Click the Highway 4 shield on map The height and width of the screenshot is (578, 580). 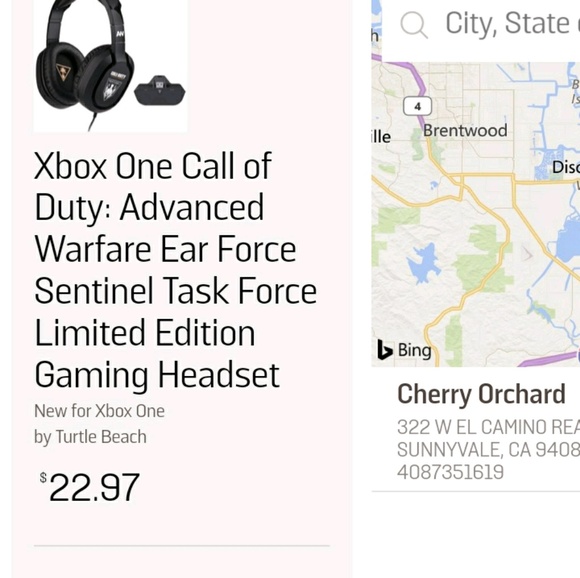pos(418,107)
